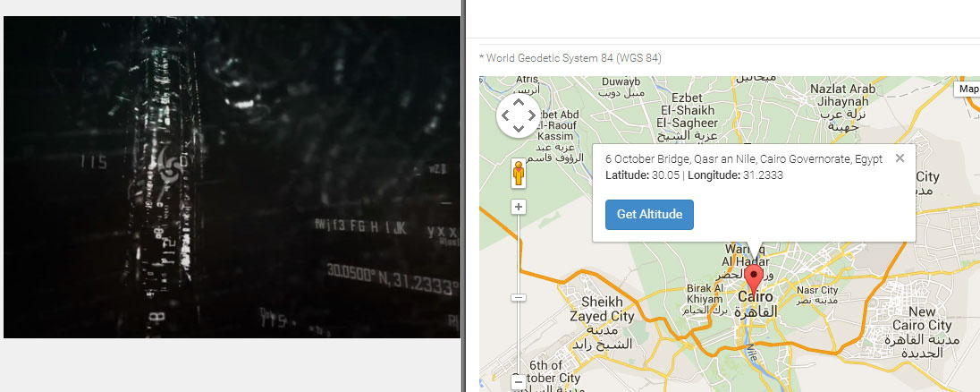The height and width of the screenshot is (392, 980).
Task: Click the Nasr City label on the map
Action: pos(817,291)
